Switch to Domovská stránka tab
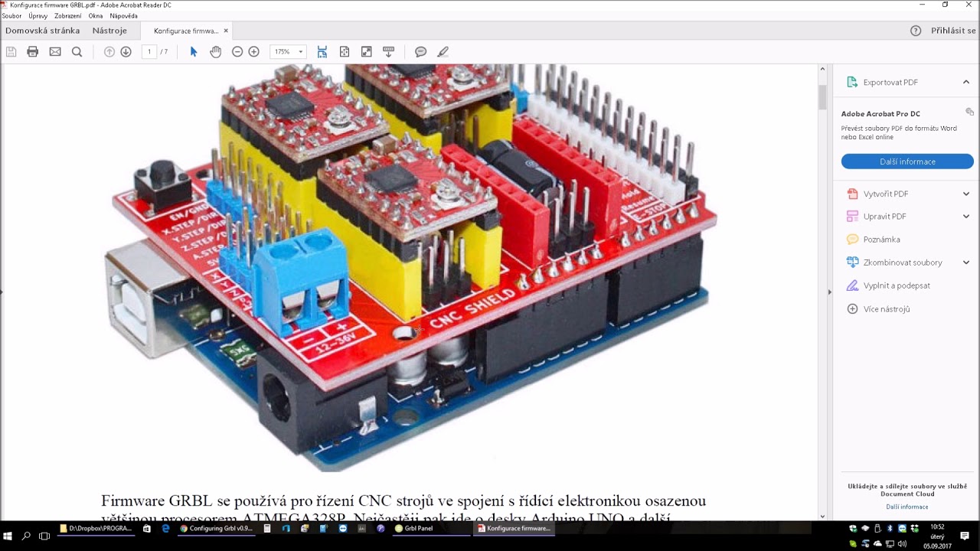 point(42,31)
